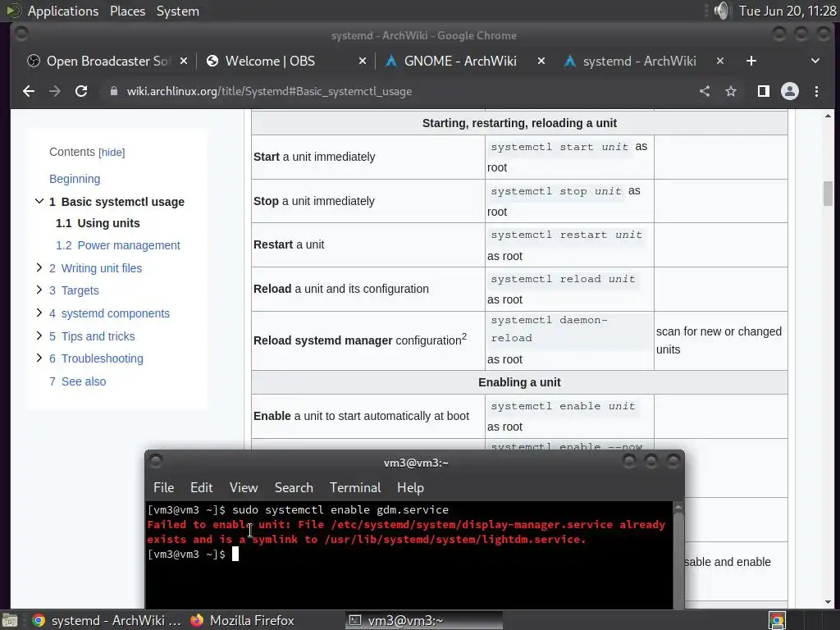The image size is (840, 630).
Task: Click the hide link next to Contents
Action: coord(112,153)
